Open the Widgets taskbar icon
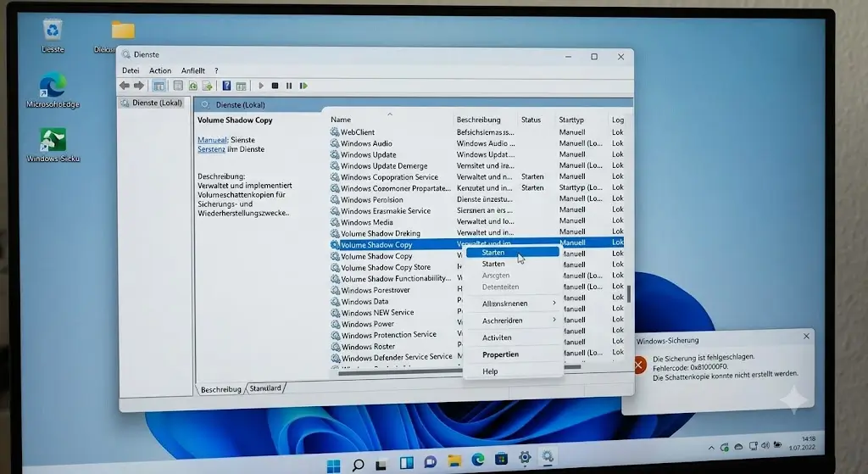The width and height of the screenshot is (868, 474). tap(406, 462)
